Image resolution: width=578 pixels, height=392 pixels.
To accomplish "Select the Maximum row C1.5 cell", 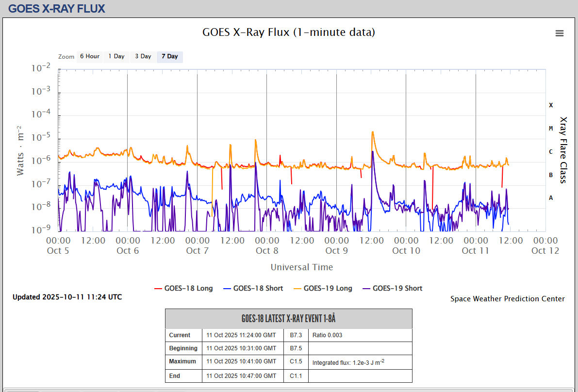I will [x=296, y=361].
